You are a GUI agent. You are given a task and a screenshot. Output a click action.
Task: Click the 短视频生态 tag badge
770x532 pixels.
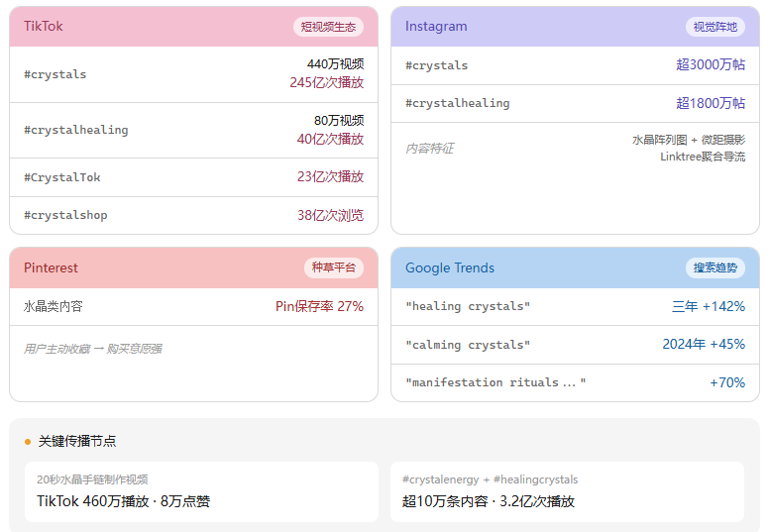tap(328, 27)
